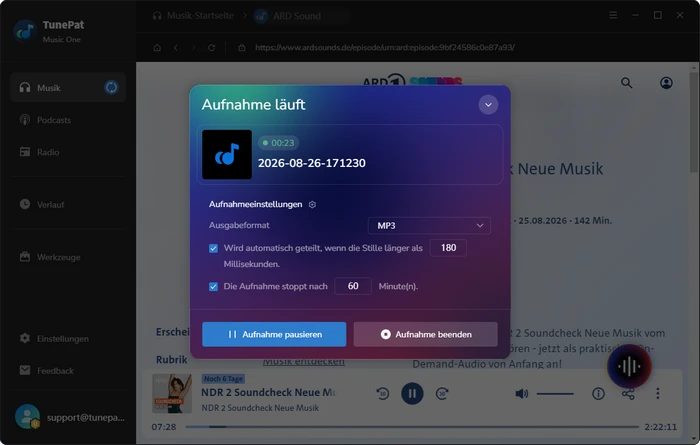Click the share icon in player bar

pos(628,393)
